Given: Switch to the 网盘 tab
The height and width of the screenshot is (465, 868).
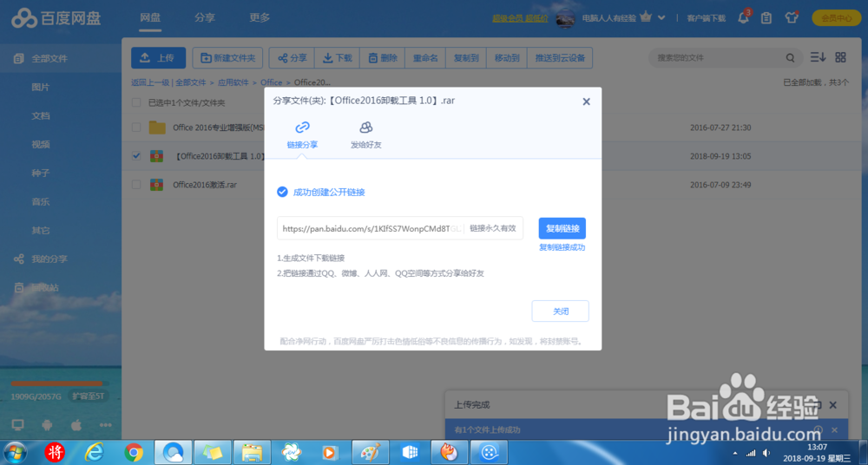Looking at the screenshot, I should [x=150, y=17].
